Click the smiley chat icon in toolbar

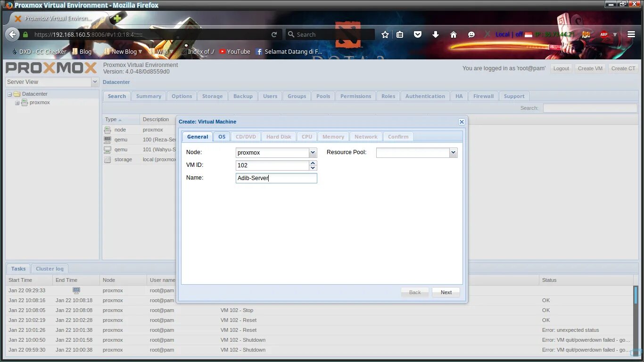click(x=471, y=34)
